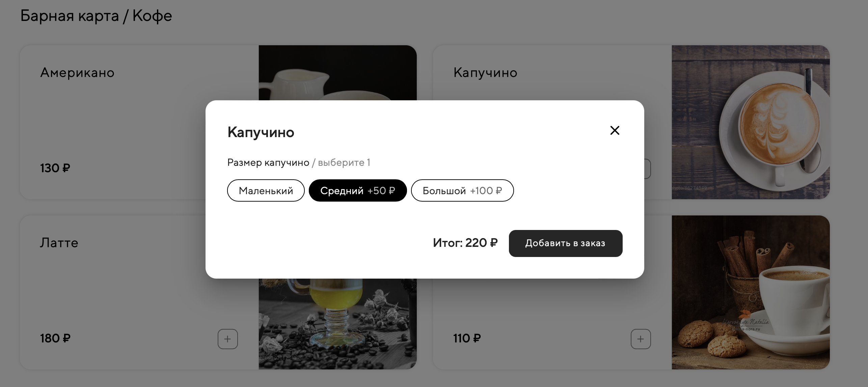This screenshot has width=868, height=387.
Task: Choose the Большой +100 ₽ size
Action: point(462,191)
